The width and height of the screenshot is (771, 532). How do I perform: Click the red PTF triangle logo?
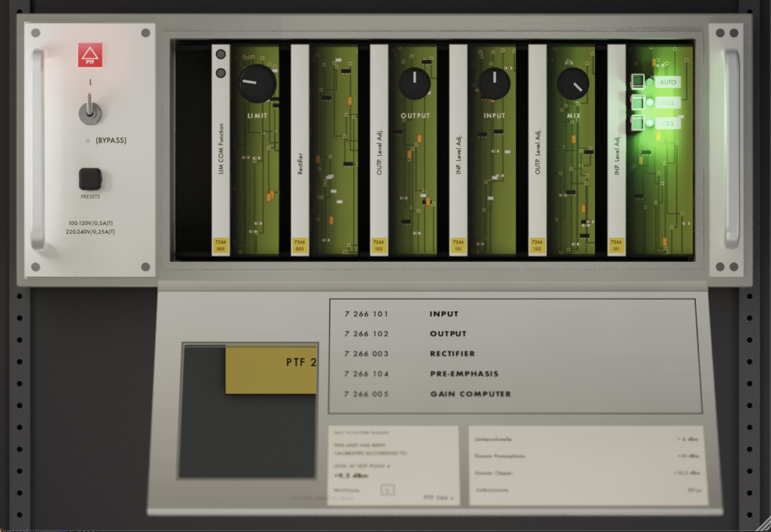(x=90, y=54)
